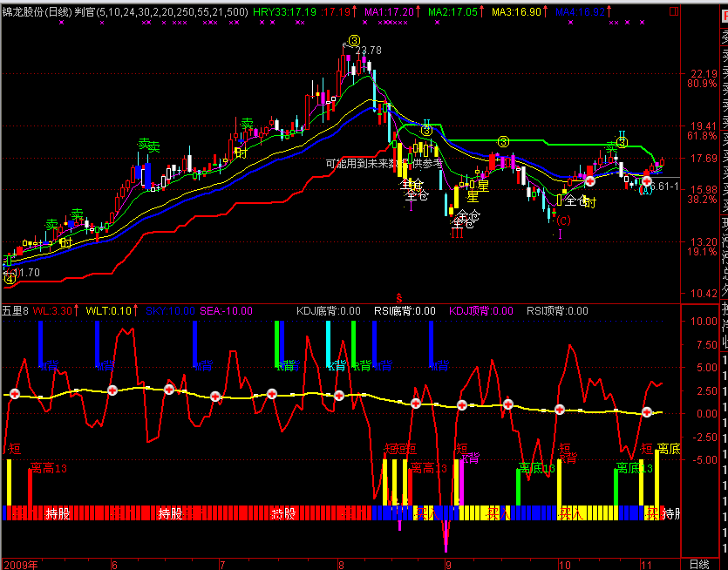This screenshot has height=570, width=728.
Task: Click the yellow '离底' label at far right
Action: click(669, 449)
